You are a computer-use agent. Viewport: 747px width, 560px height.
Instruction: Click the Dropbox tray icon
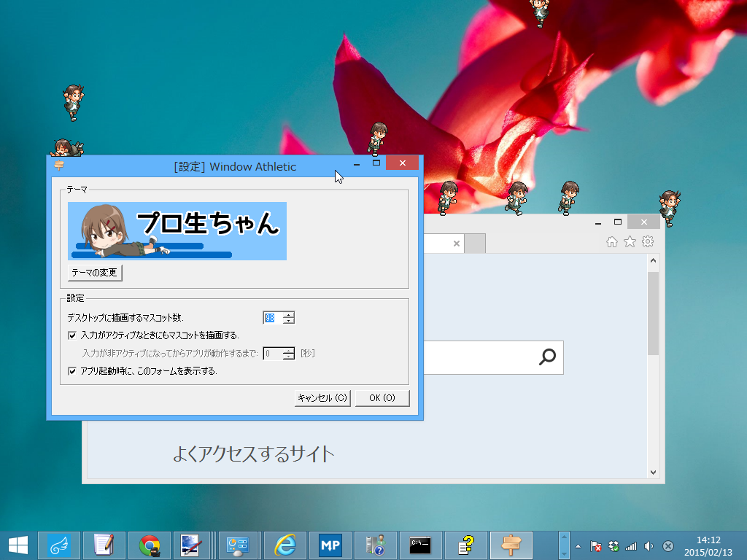tap(614, 546)
